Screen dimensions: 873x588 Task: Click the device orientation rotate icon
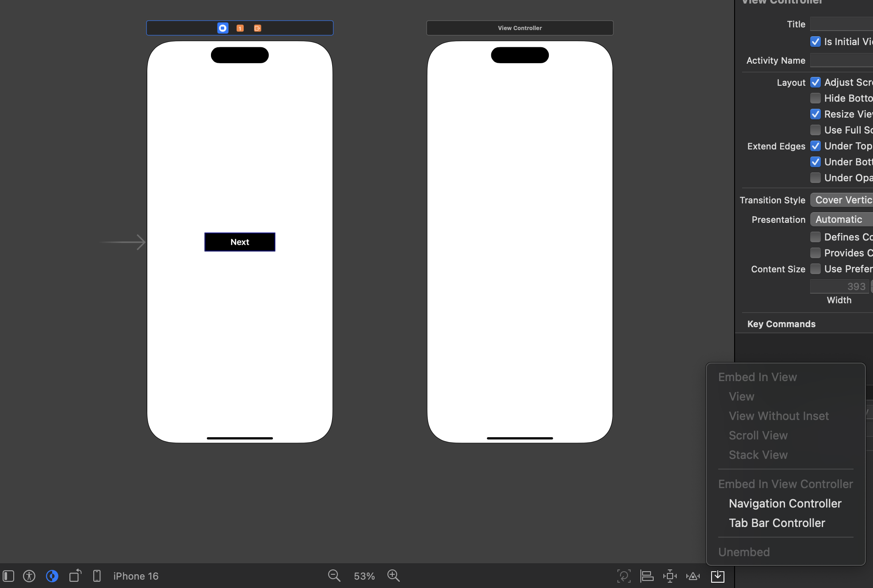click(75, 576)
